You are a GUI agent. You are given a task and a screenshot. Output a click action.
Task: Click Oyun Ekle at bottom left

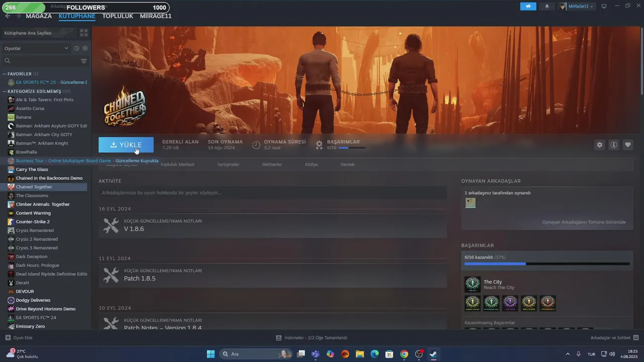pos(19,338)
